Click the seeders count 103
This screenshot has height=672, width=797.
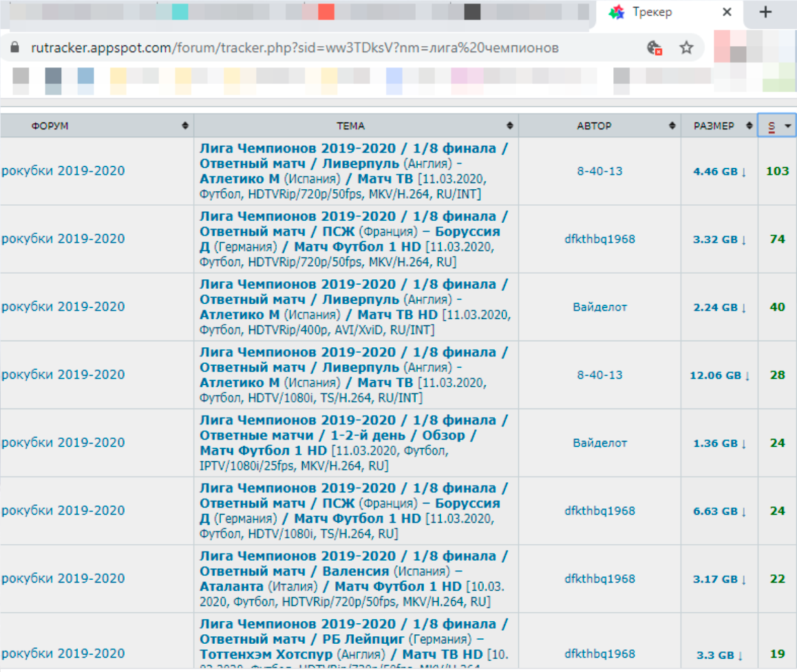[777, 171]
